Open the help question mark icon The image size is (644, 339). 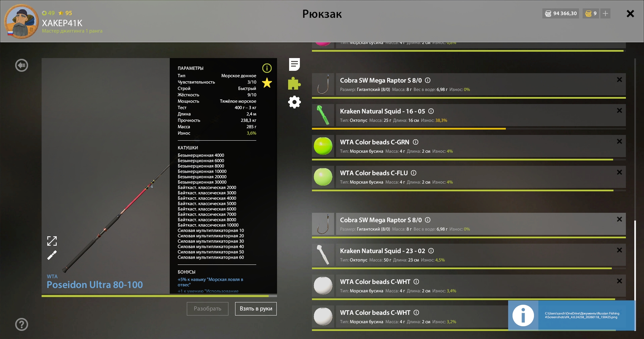22,324
